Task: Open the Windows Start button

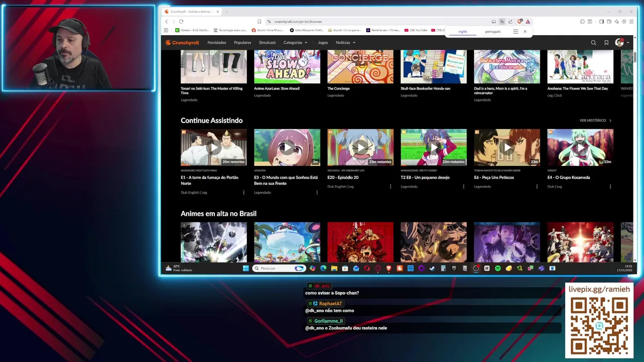Action: coord(246,268)
